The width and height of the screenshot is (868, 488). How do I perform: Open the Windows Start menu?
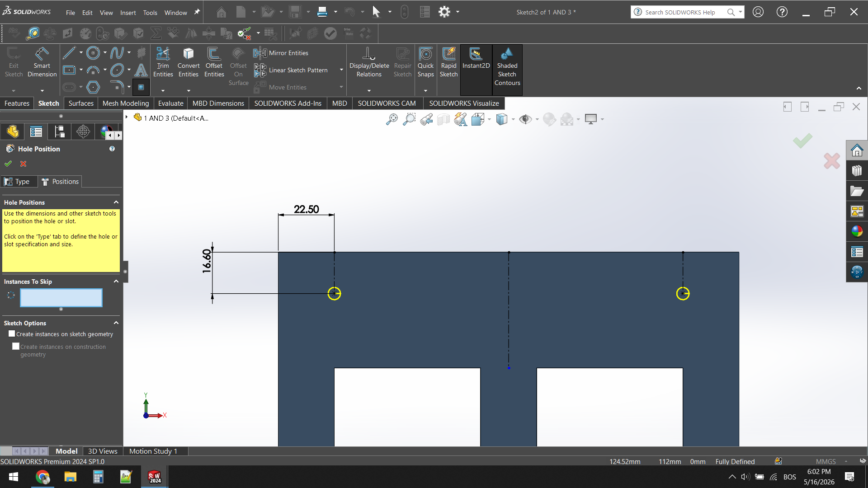14,477
